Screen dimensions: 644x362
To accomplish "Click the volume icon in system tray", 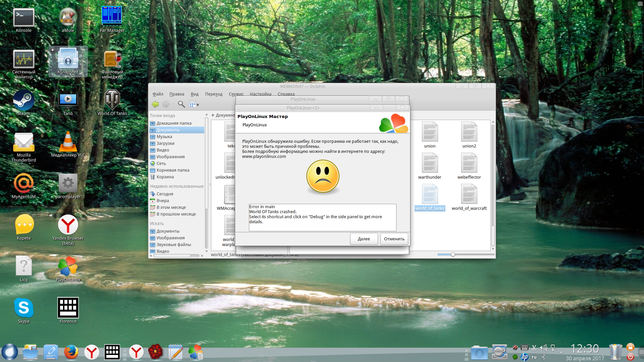I will point(543,348).
